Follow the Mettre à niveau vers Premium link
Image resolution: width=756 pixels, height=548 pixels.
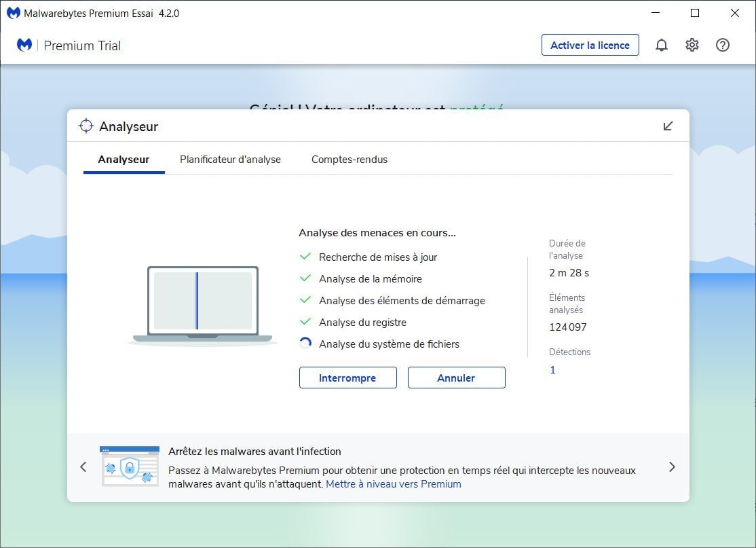click(x=394, y=484)
